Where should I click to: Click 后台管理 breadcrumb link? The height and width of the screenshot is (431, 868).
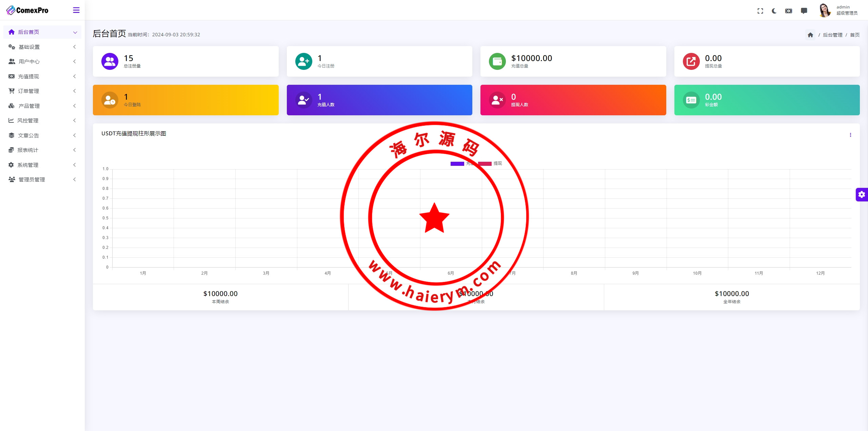tap(832, 35)
